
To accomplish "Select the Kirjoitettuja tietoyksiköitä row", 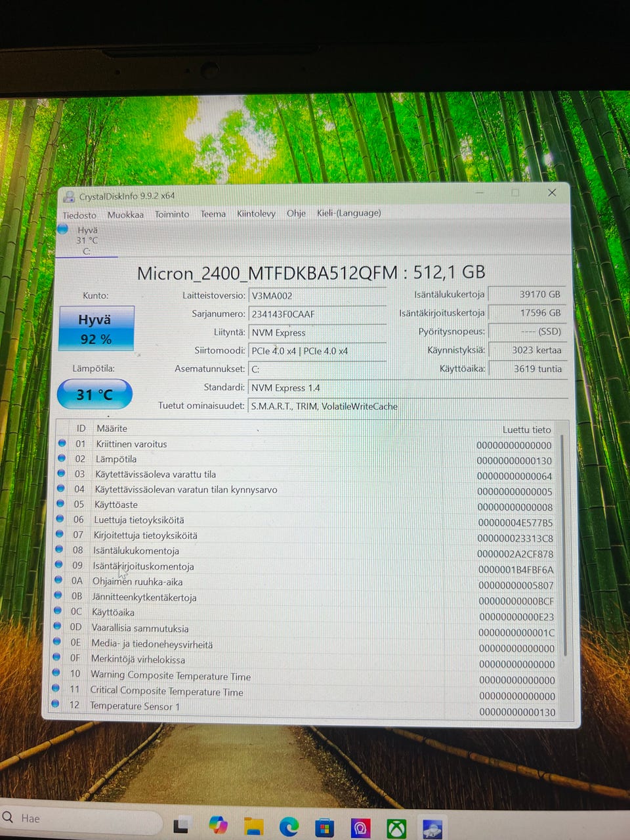I will [306, 535].
